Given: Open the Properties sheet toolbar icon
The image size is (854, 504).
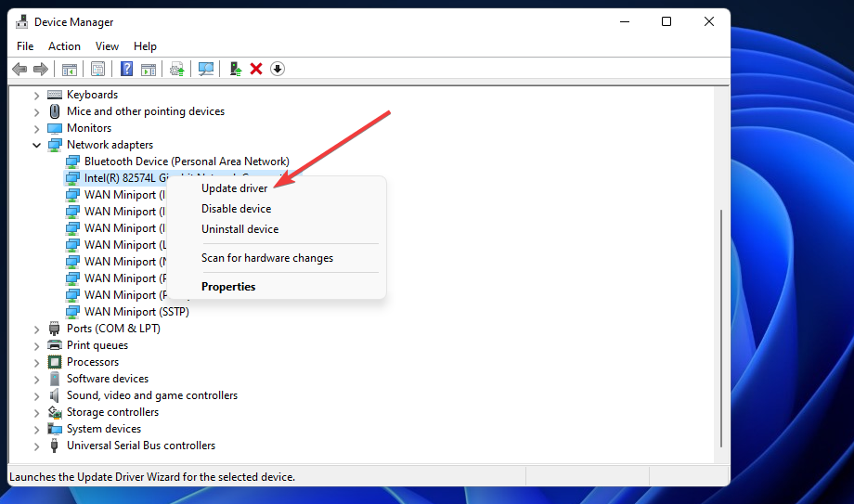Looking at the screenshot, I should pyautogui.click(x=98, y=70).
